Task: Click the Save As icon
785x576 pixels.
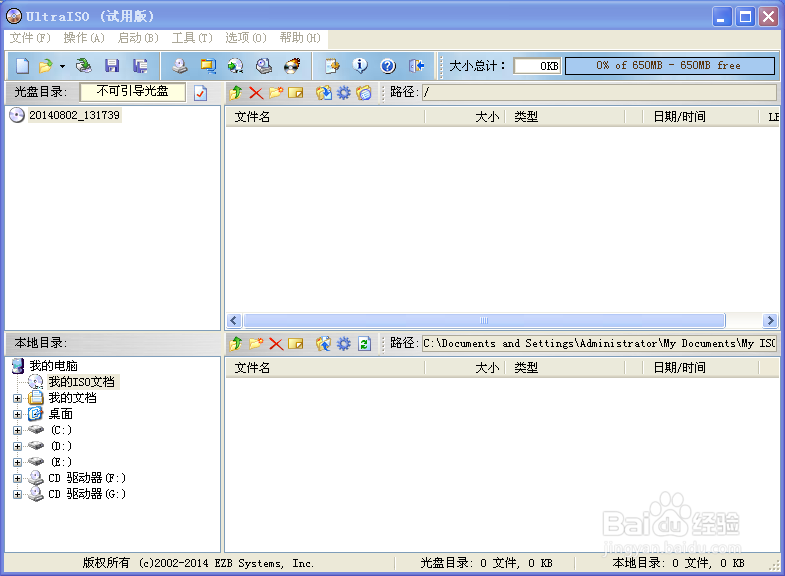Action: pyautogui.click(x=140, y=66)
